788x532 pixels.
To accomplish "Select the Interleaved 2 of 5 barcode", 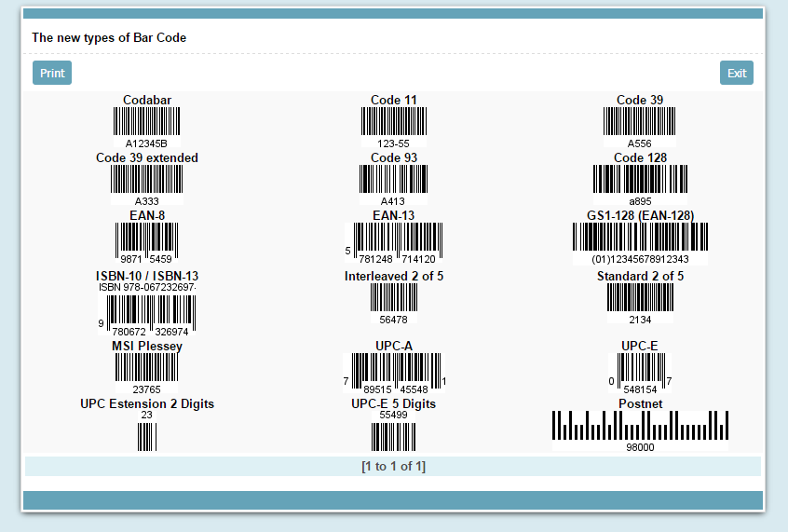I will coord(393,298).
